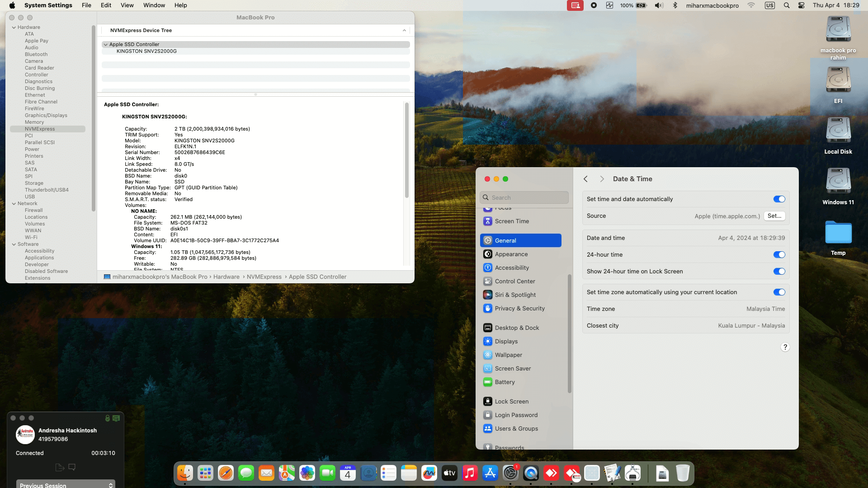Disable set time and date automatically
Viewport: 868px width, 488px height.
[779, 199]
